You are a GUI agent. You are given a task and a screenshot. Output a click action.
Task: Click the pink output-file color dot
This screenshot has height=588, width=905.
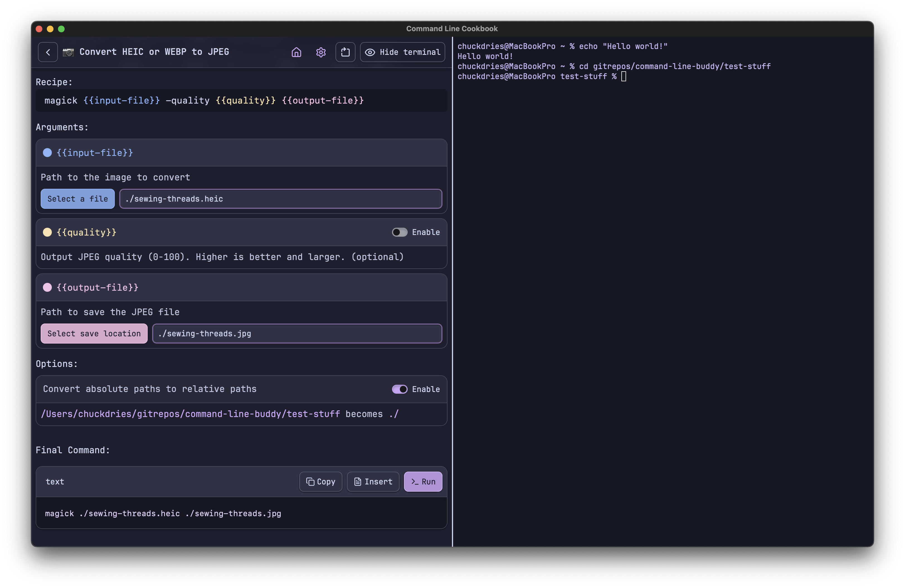click(x=47, y=287)
